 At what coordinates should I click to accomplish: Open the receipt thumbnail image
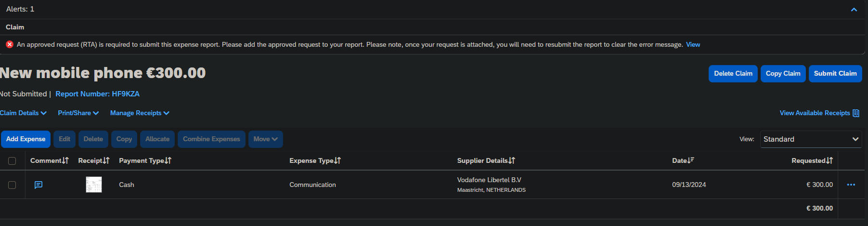[94, 185]
